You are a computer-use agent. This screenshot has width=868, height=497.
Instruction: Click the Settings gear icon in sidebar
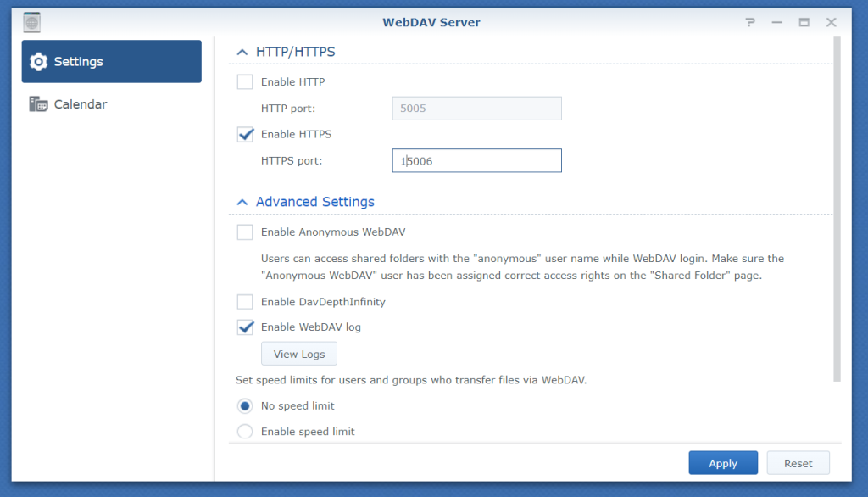[x=38, y=62]
